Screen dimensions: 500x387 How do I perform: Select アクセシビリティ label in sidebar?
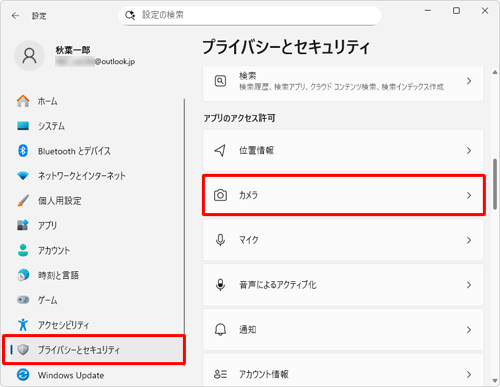coord(63,325)
